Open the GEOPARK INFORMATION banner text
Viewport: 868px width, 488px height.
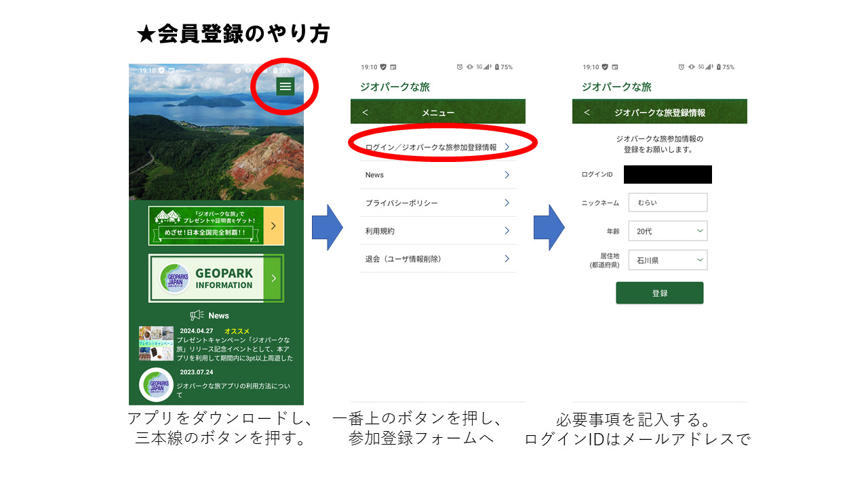(x=224, y=279)
